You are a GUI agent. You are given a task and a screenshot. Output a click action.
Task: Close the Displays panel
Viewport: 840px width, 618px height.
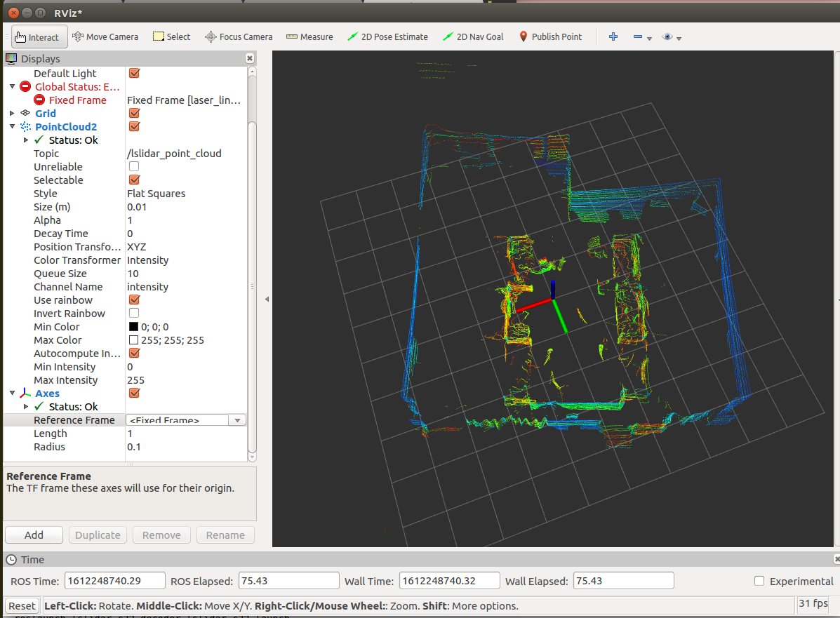(x=250, y=58)
